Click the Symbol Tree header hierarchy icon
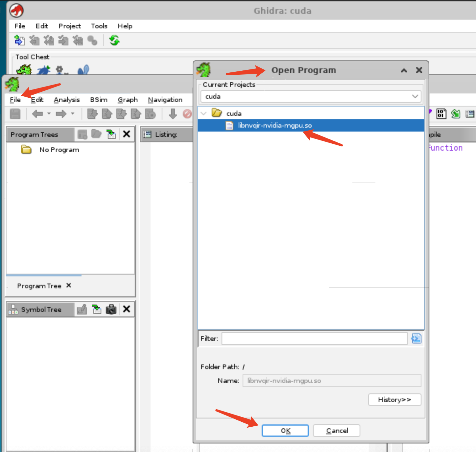Screen dimensions: 476x452 pos(13,309)
